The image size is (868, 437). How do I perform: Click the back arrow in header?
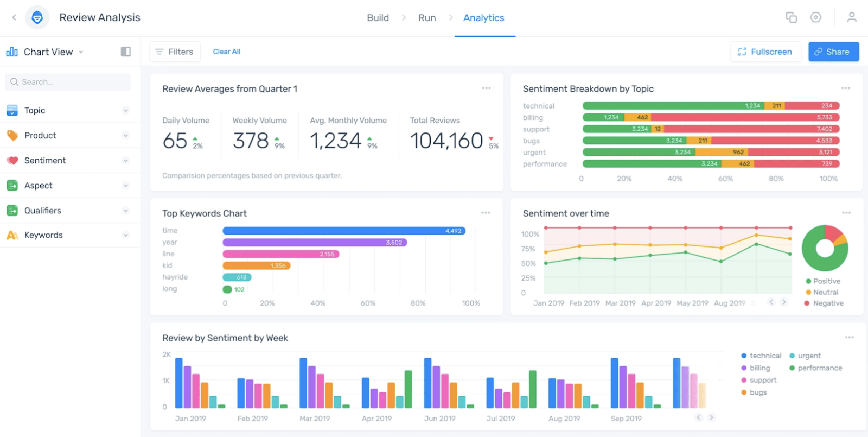tap(14, 17)
